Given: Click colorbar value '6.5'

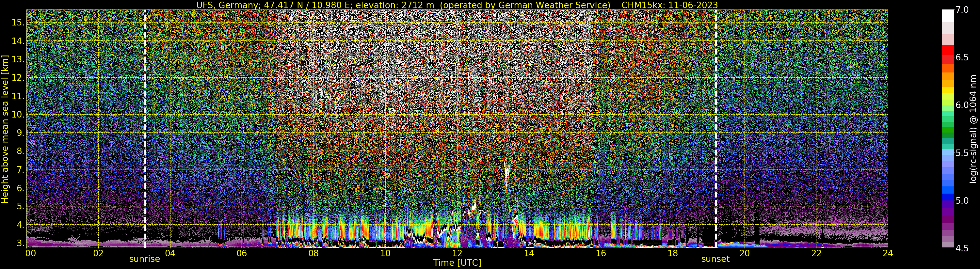Looking at the screenshot, I should click(962, 57).
